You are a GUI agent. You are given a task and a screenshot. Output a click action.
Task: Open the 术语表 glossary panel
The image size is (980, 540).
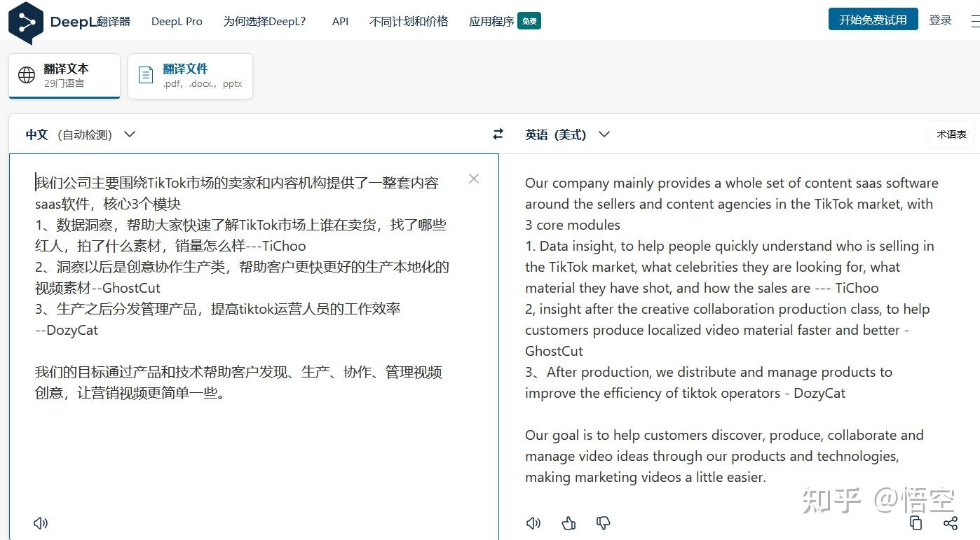click(x=951, y=133)
